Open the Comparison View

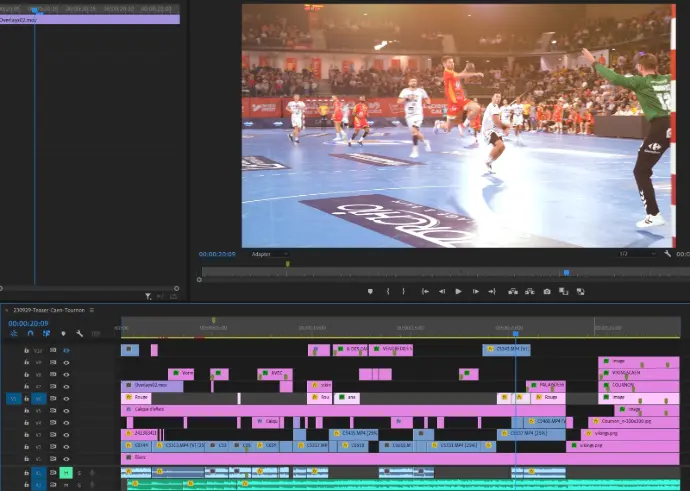563,291
